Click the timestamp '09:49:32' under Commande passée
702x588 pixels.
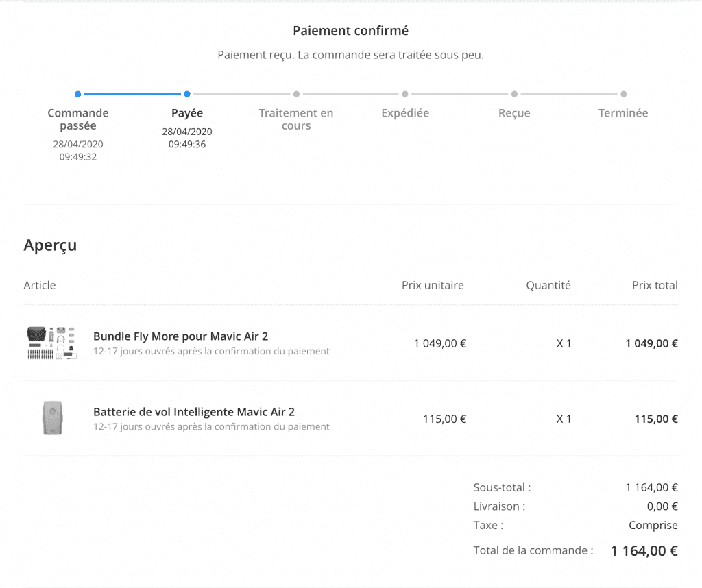point(78,157)
